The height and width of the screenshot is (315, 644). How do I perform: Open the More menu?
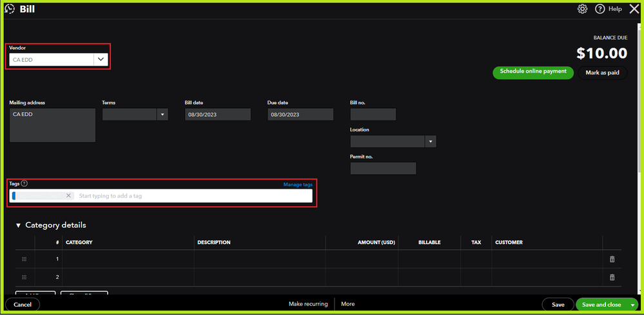tap(348, 304)
